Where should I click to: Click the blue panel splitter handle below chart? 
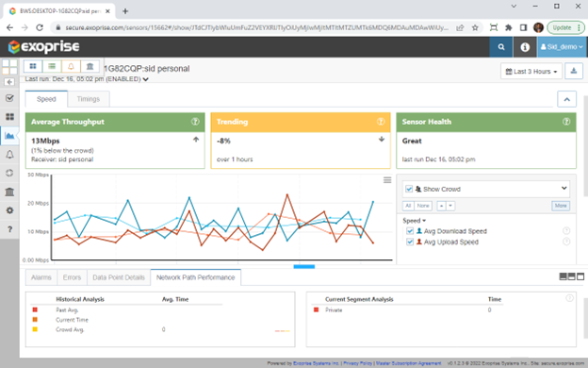304,267
